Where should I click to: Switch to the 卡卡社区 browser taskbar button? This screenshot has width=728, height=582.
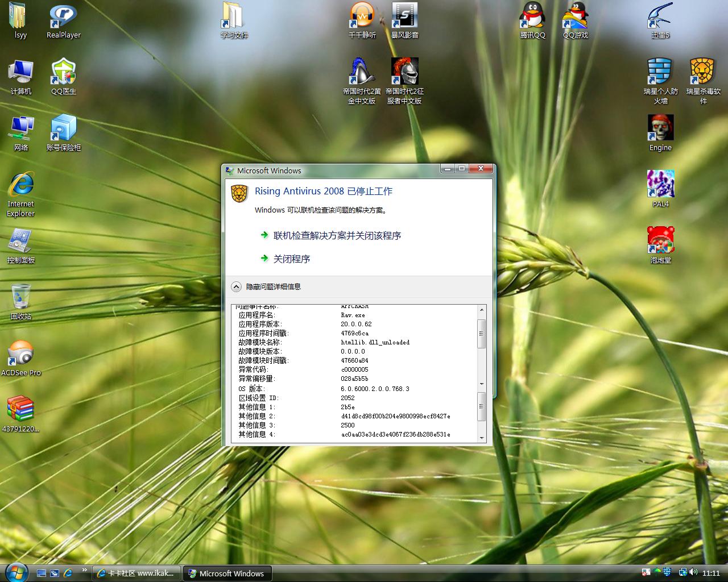[136, 573]
